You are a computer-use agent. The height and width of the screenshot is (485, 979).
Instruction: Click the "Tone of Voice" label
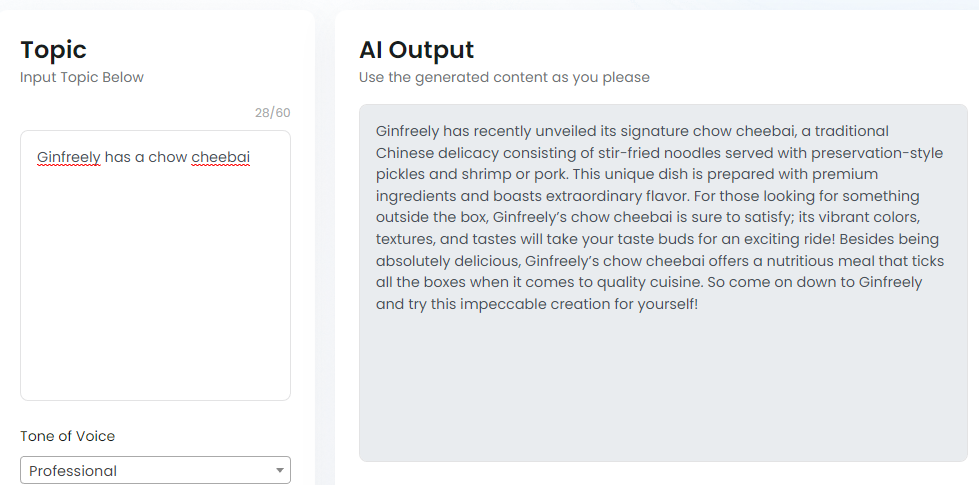tap(67, 436)
